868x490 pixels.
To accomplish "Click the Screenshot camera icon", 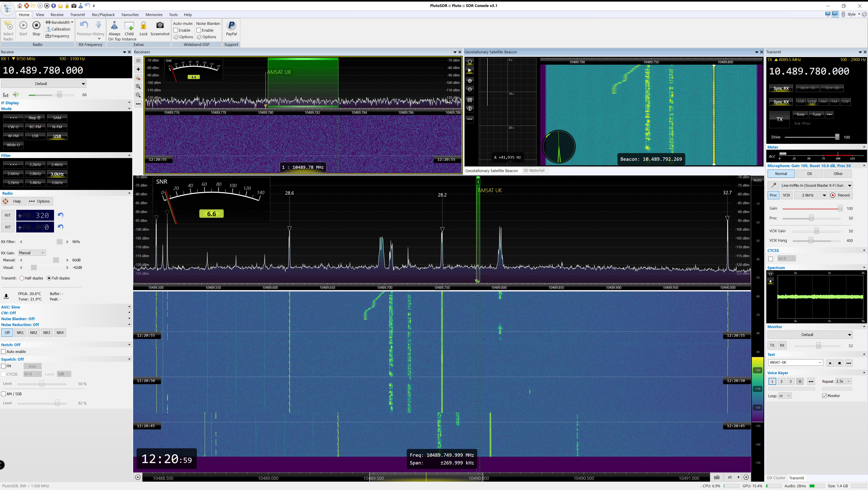I will (160, 26).
